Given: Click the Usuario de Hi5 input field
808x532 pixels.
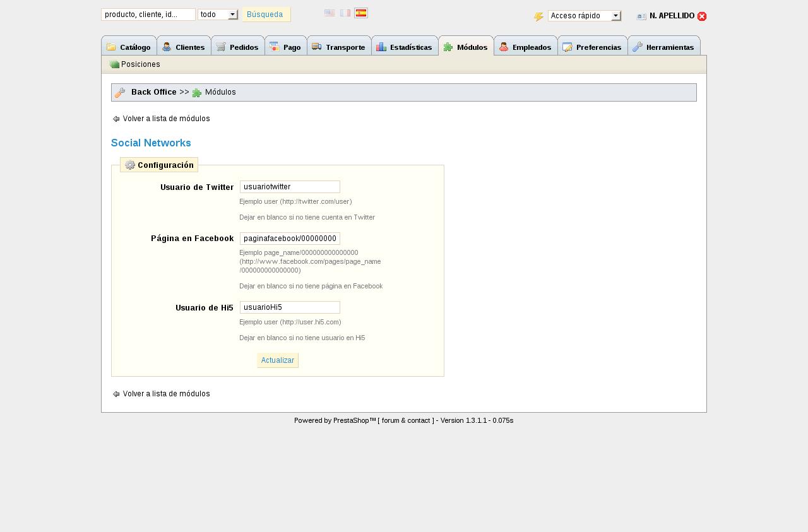Looking at the screenshot, I should (x=290, y=307).
